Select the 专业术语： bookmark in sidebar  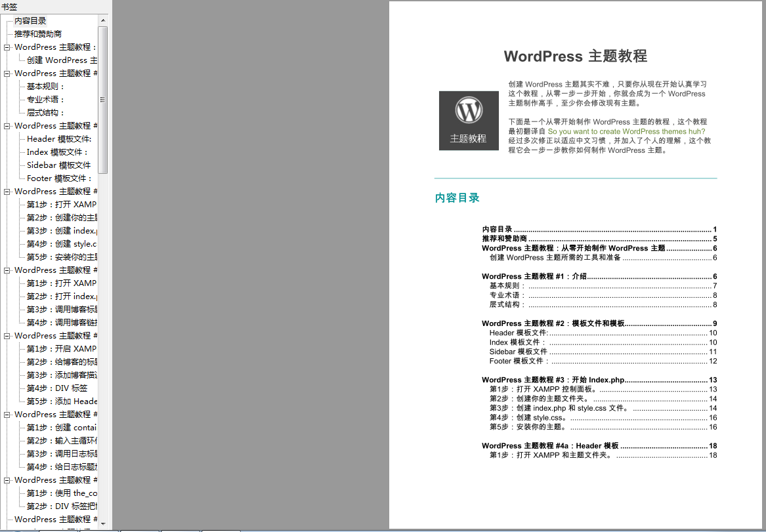click(x=45, y=100)
